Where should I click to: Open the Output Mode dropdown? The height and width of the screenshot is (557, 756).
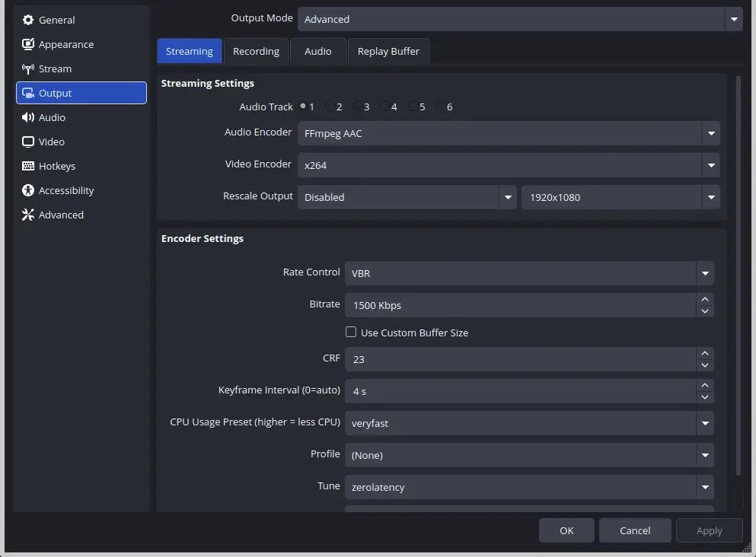tap(520, 19)
